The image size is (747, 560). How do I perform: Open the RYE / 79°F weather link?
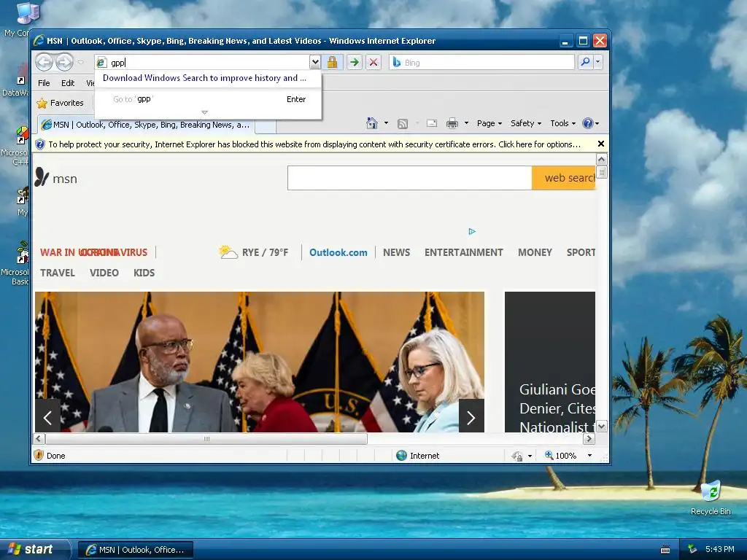tap(265, 252)
